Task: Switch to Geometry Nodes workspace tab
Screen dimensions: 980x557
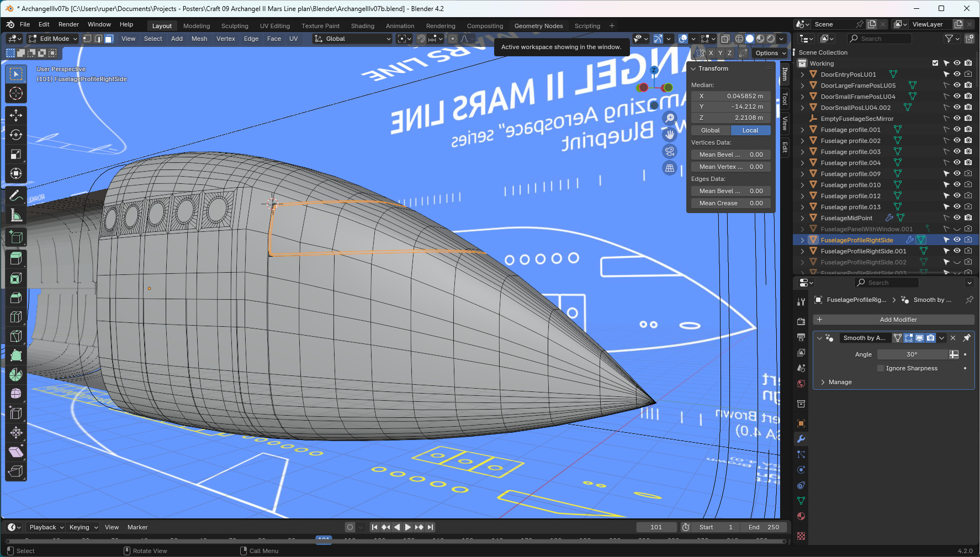Action: (x=538, y=26)
